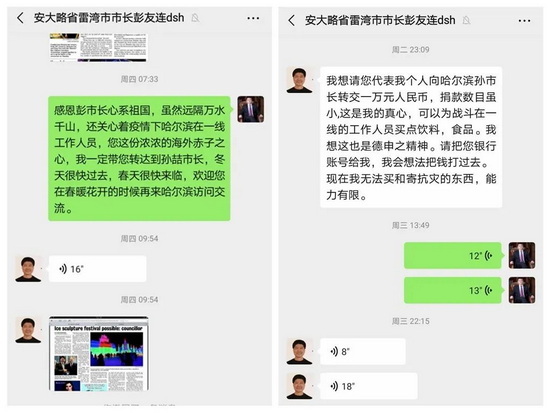Open three-dot menu in right chat
Screen dimensions: 550x413
pos(524,21)
